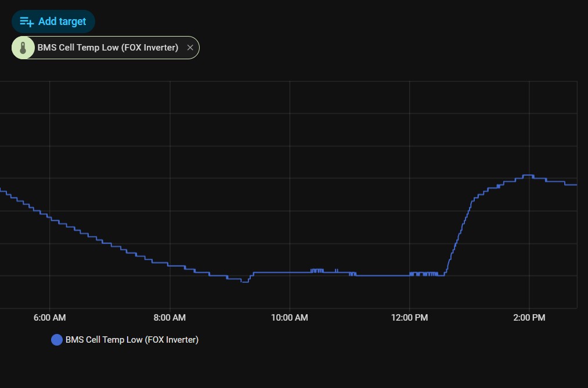Click the 12:00 PM axis label
Viewport: 588px width, 388px height.
(410, 318)
